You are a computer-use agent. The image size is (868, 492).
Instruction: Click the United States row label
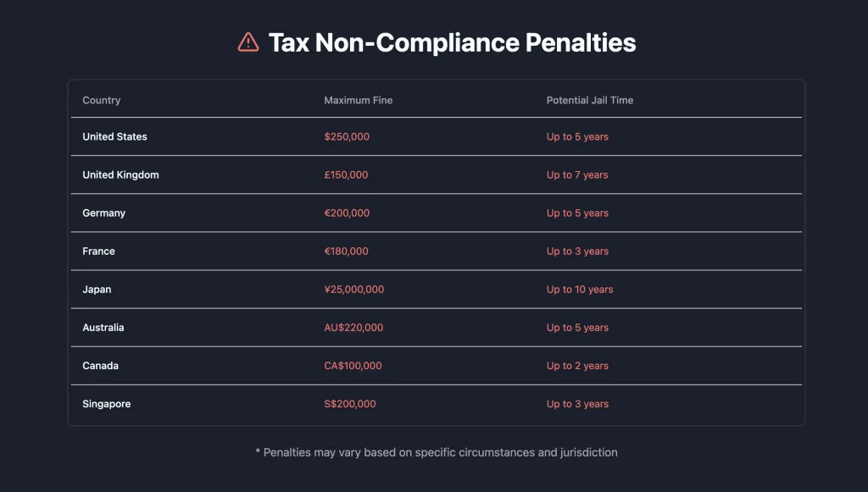[x=114, y=136]
